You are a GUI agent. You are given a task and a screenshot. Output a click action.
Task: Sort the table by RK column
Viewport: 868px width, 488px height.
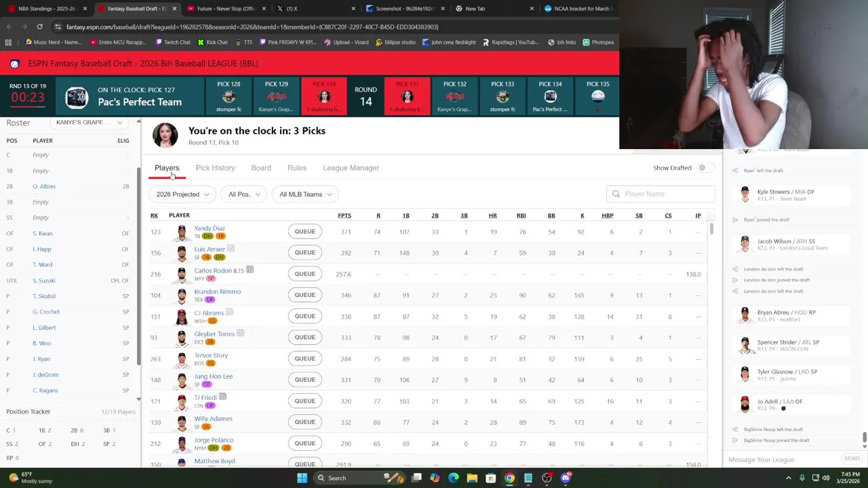154,216
